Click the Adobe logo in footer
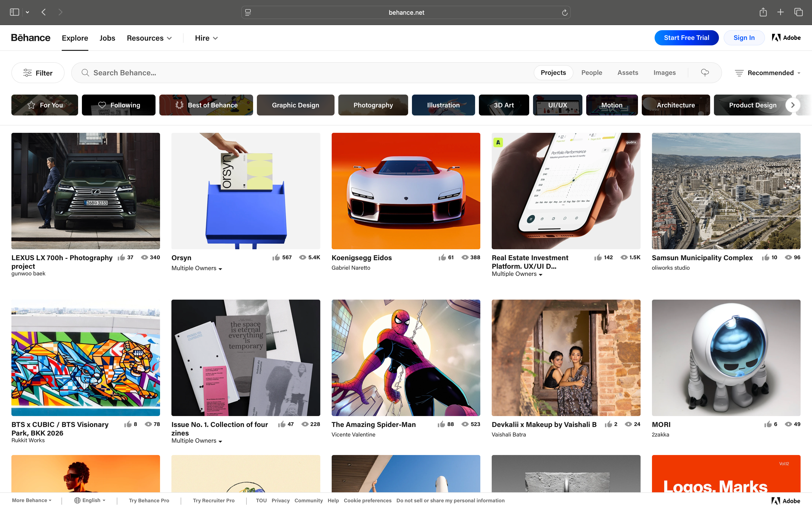The image size is (812, 508). (786, 501)
